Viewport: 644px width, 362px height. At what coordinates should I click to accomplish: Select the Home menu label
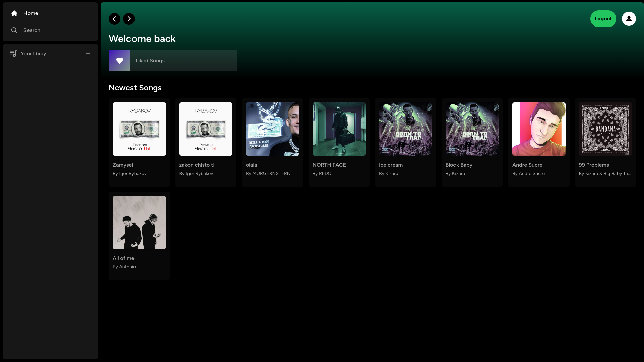click(31, 13)
